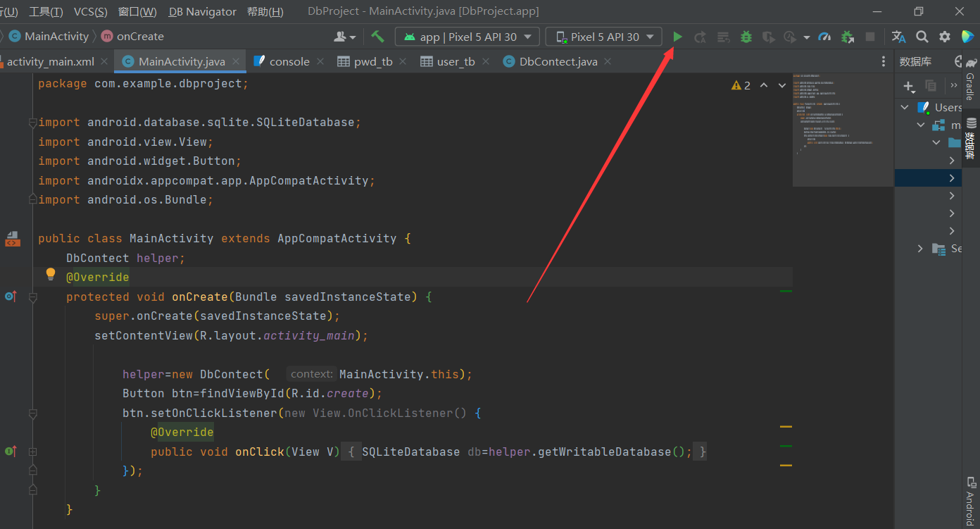Close the MainActivity.java tab
This screenshot has height=529, width=980.
coord(236,62)
